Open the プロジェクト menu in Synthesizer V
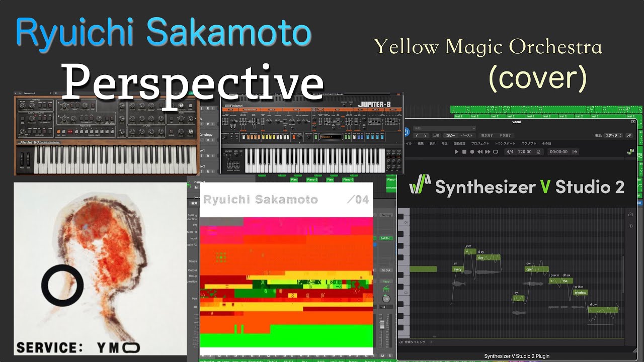Viewport: 644px width, 362px height. pyautogui.click(x=480, y=143)
